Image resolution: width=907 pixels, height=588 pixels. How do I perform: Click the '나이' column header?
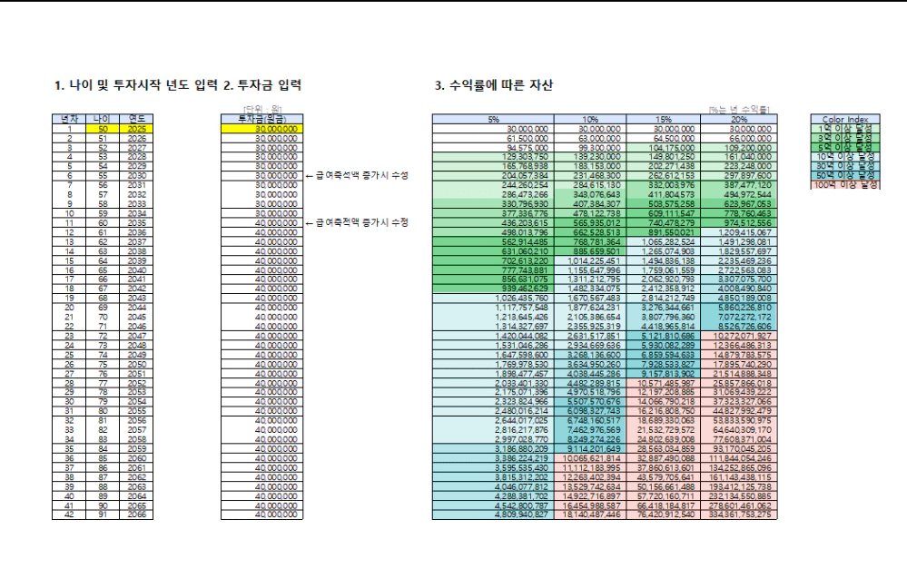click(x=103, y=119)
